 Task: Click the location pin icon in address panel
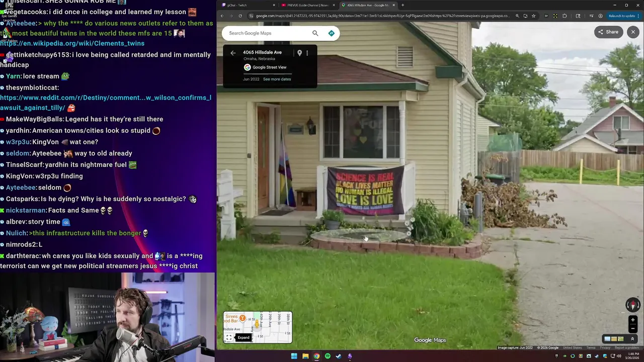(x=299, y=53)
